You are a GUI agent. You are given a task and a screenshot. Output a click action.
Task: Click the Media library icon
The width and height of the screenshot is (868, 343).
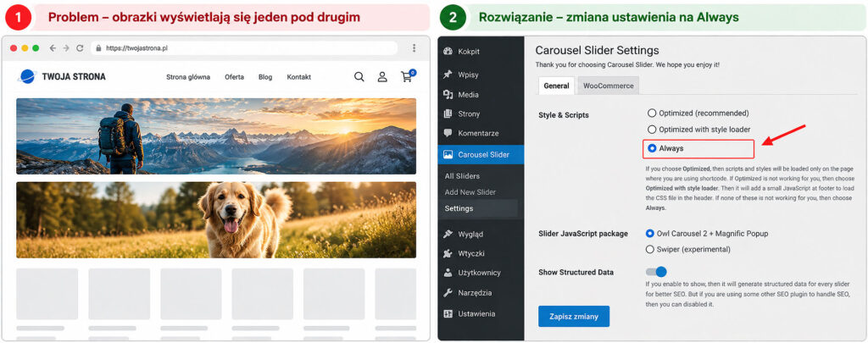(x=448, y=95)
